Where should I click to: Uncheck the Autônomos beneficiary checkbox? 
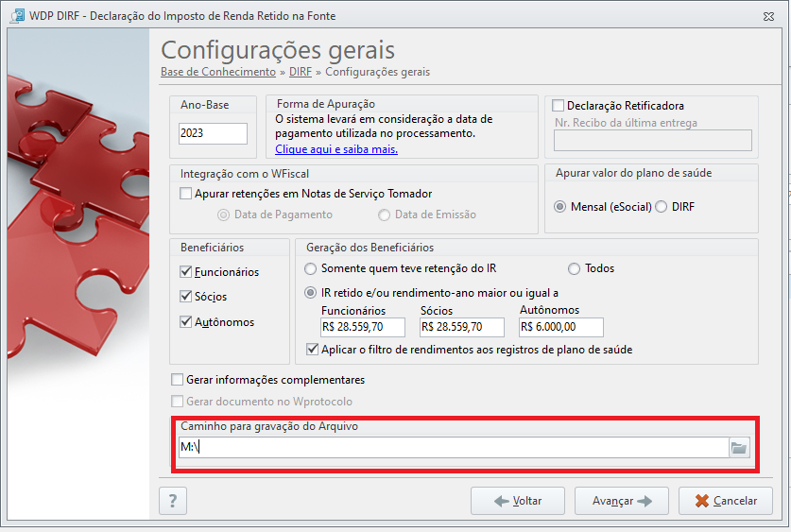[185, 321]
